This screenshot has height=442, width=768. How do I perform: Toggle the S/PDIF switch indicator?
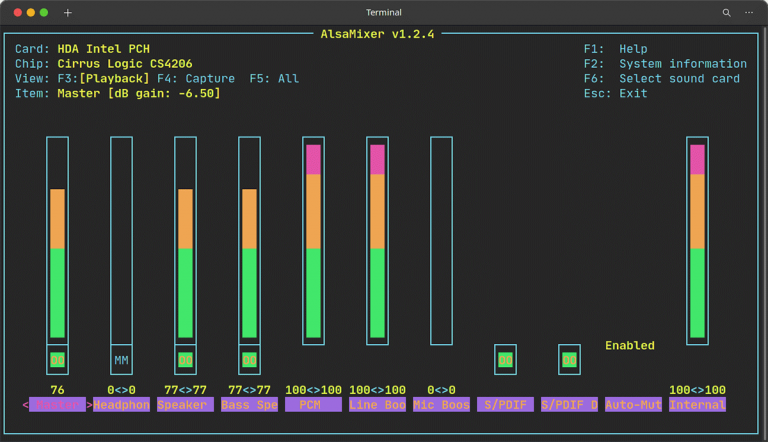(x=505, y=360)
